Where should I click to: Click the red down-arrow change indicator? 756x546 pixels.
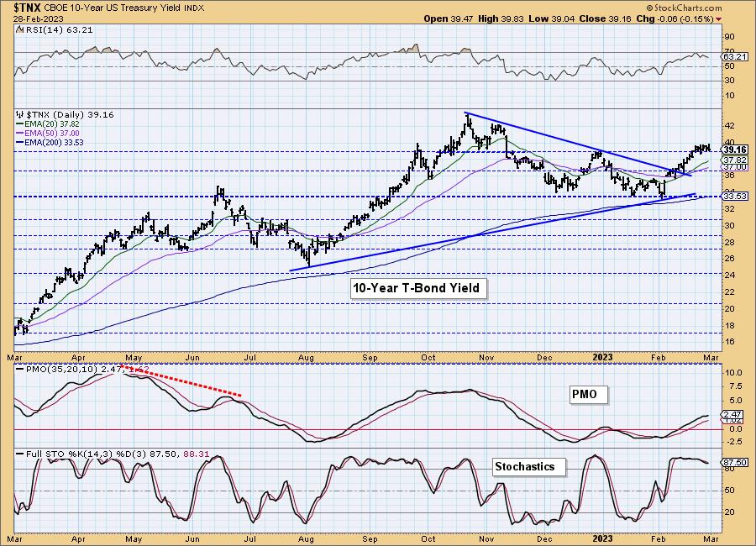click(x=719, y=19)
